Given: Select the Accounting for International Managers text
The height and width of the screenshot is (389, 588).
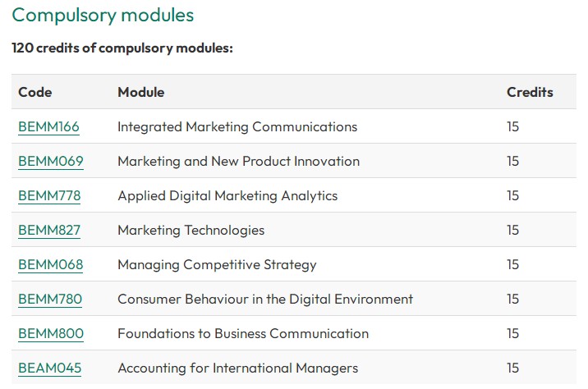Looking at the screenshot, I should (238, 368).
